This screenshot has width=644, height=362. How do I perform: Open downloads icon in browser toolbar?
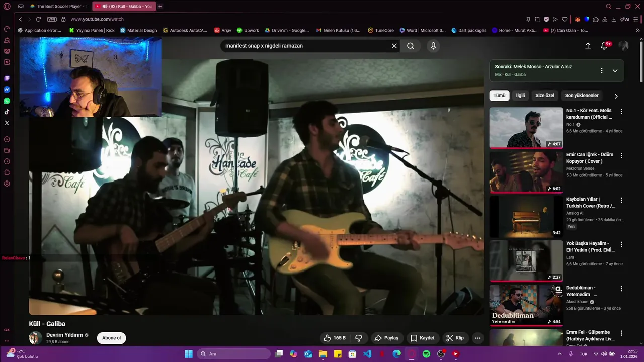coord(614,19)
